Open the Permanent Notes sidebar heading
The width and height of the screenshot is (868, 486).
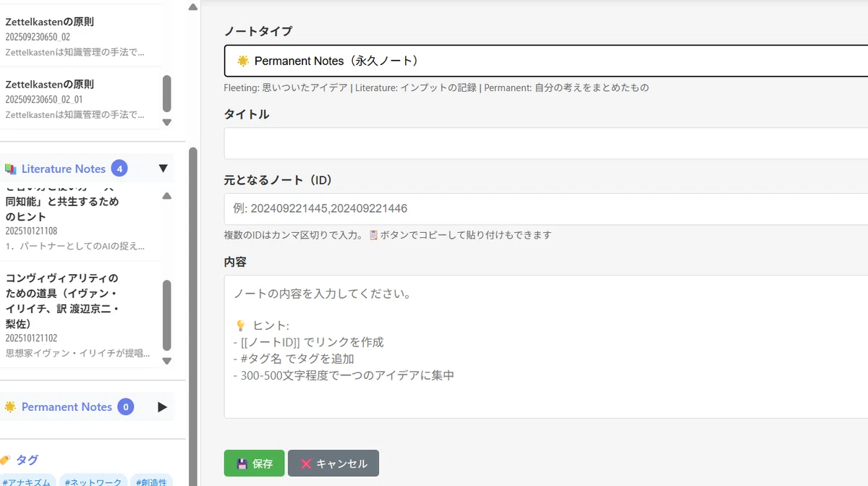coord(67,406)
